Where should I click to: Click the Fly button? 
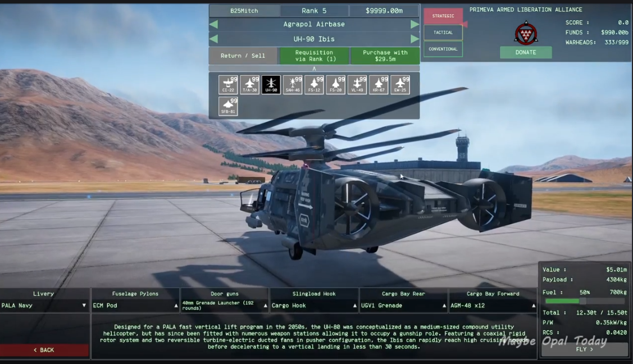tap(585, 349)
